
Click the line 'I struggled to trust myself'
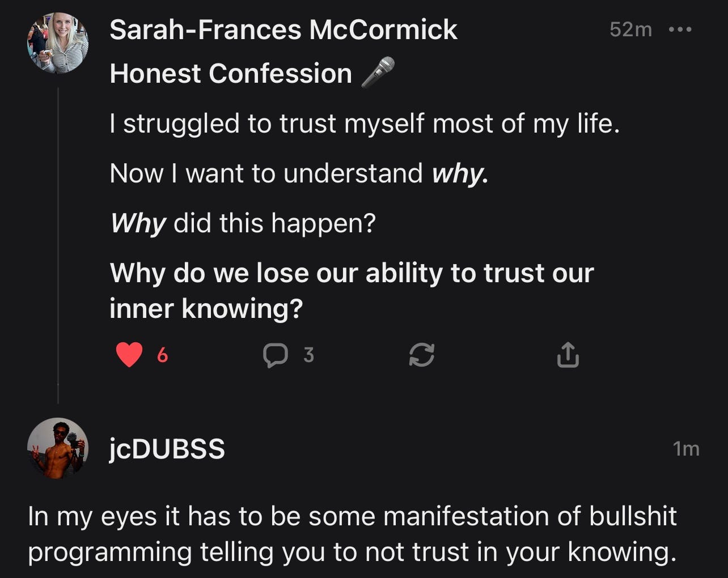tap(365, 124)
